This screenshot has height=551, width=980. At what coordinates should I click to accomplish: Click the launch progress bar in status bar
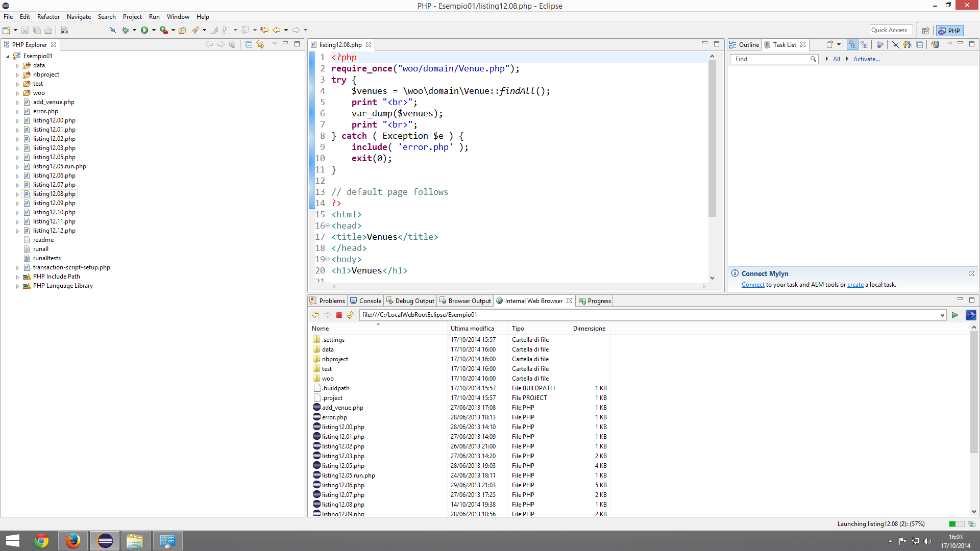point(956,524)
